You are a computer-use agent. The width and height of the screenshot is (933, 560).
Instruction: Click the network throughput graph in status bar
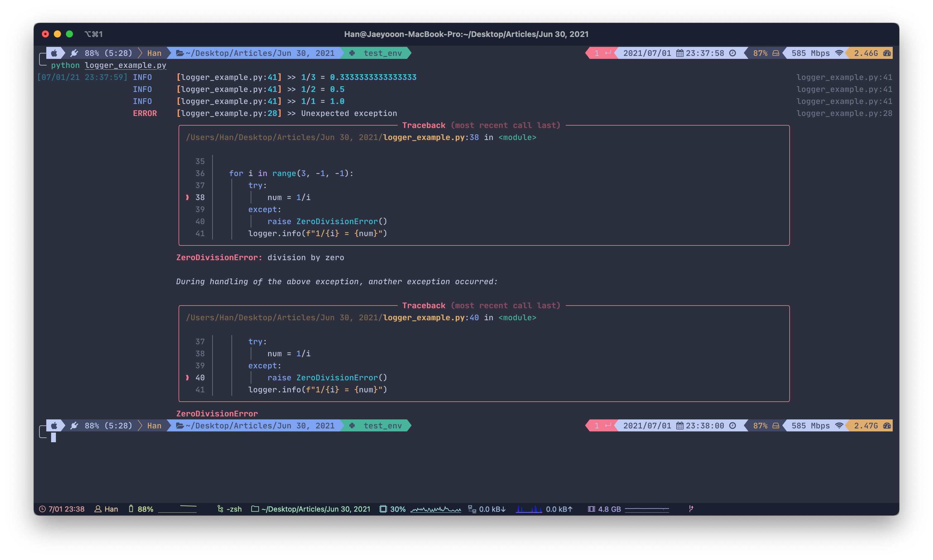click(x=529, y=510)
